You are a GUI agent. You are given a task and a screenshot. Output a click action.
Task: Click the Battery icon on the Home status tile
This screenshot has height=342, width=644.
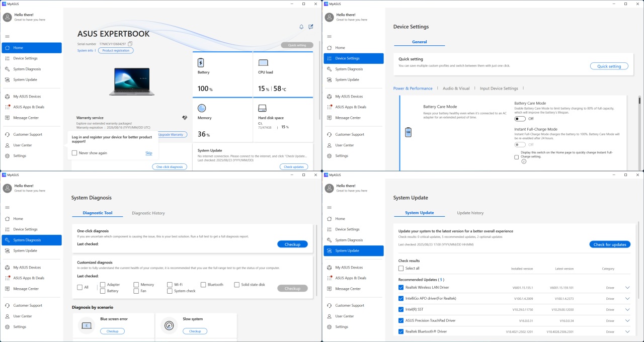pos(201,63)
